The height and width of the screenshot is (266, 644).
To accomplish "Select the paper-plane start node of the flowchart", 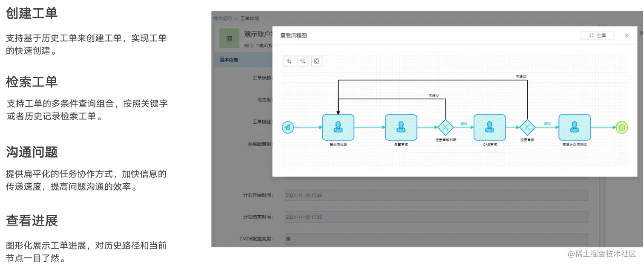I will pos(288,127).
